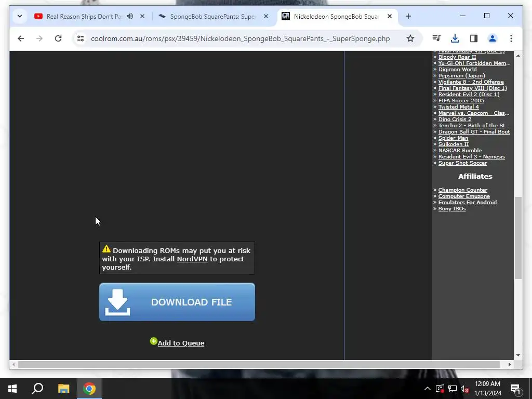Open Sony ISOs affiliate link
The image size is (532, 399).
tap(452, 209)
